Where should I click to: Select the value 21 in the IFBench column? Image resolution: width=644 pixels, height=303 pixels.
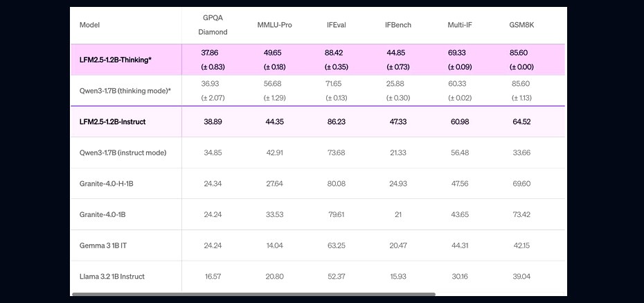(x=398, y=215)
